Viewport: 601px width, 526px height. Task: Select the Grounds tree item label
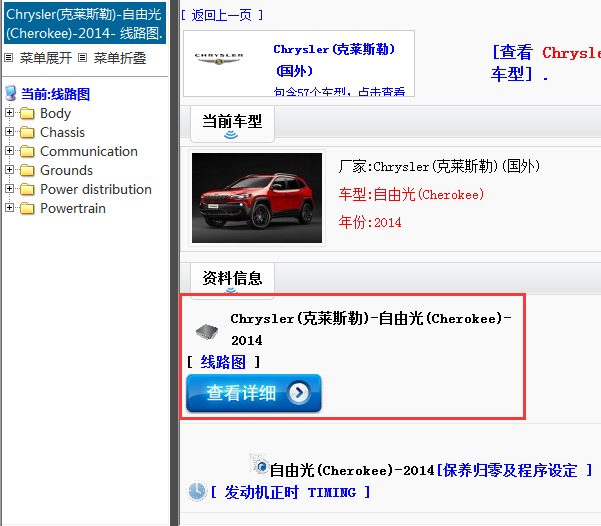click(x=66, y=170)
